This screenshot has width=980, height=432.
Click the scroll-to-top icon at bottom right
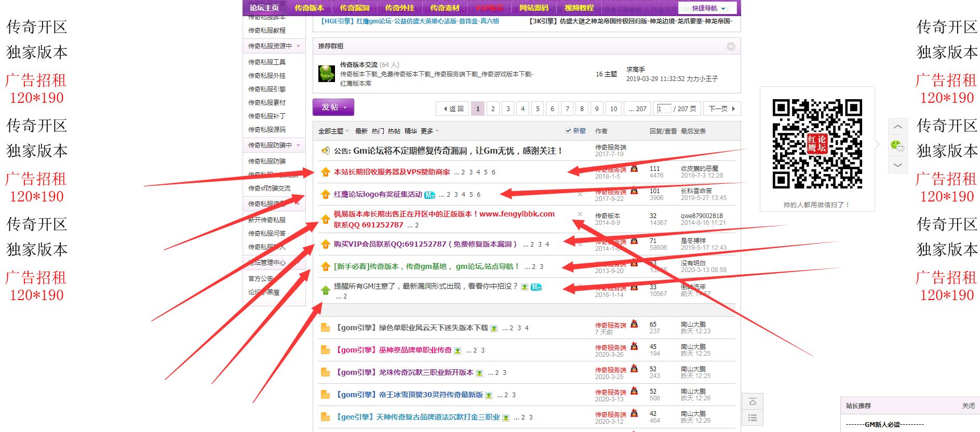pyautogui.click(x=753, y=401)
